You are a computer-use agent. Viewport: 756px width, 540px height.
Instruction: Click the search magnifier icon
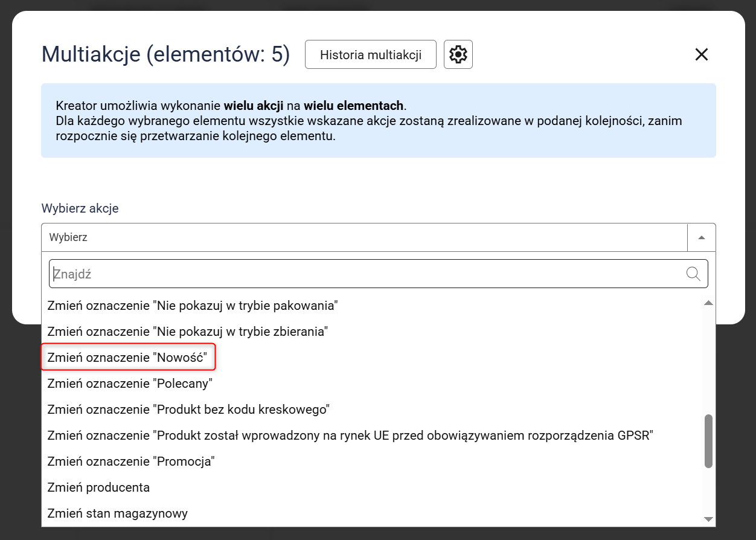tap(693, 274)
